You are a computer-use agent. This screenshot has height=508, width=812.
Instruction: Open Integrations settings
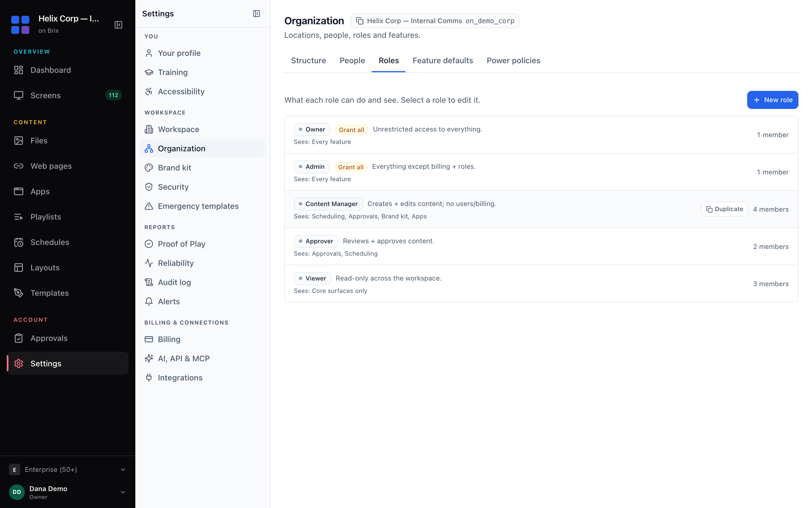(x=203, y=378)
